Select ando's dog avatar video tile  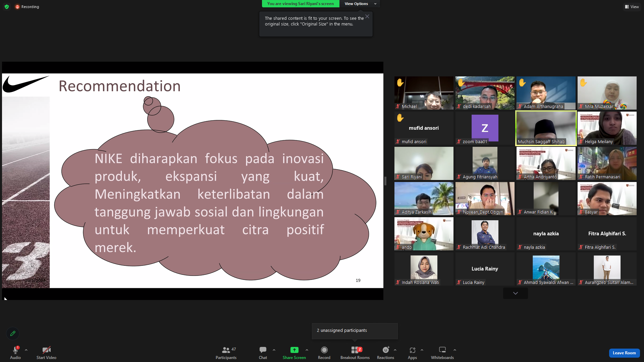pos(424,234)
